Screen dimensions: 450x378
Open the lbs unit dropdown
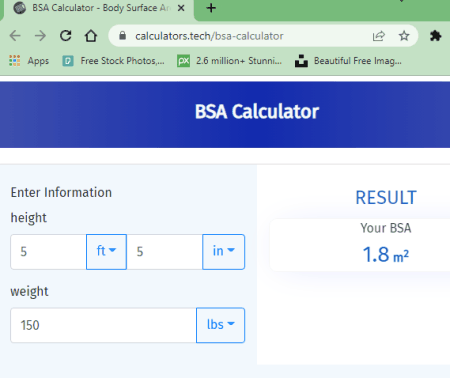[220, 325]
